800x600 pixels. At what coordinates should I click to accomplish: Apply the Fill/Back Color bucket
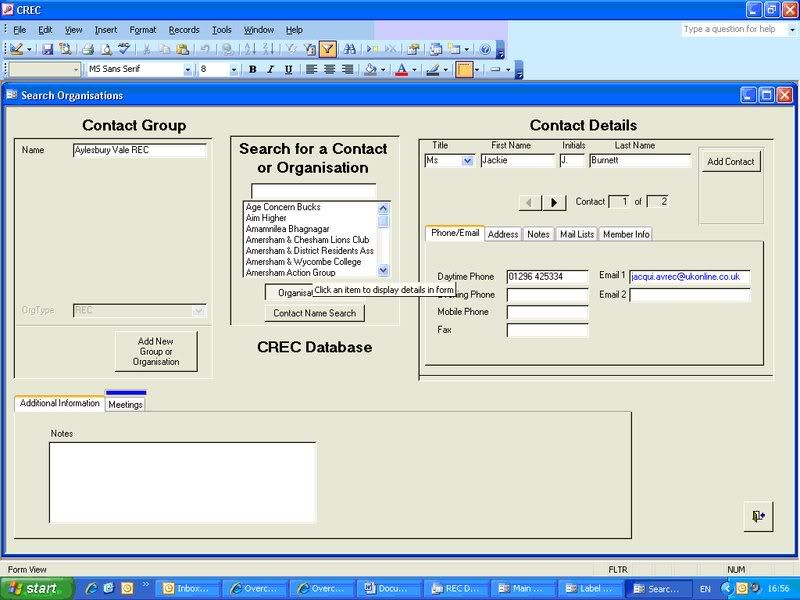coord(370,69)
